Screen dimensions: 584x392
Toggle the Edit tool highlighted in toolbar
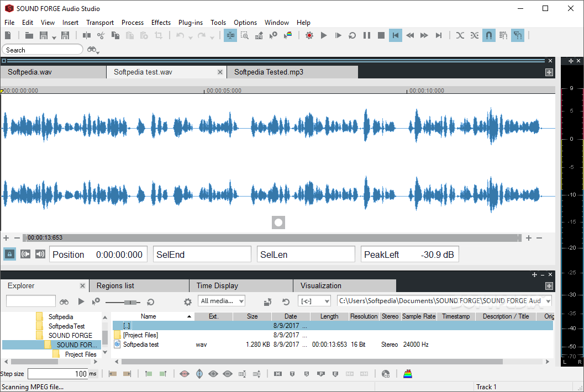[x=230, y=35]
